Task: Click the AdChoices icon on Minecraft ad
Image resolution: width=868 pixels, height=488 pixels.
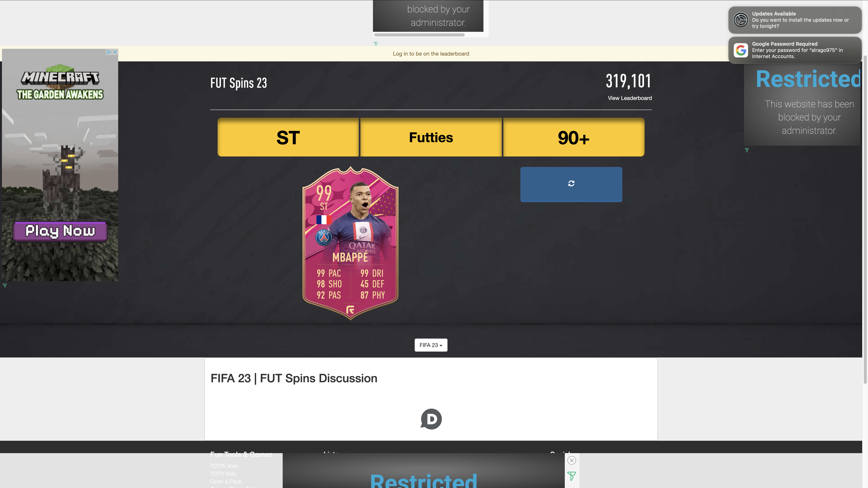Action: [109, 52]
